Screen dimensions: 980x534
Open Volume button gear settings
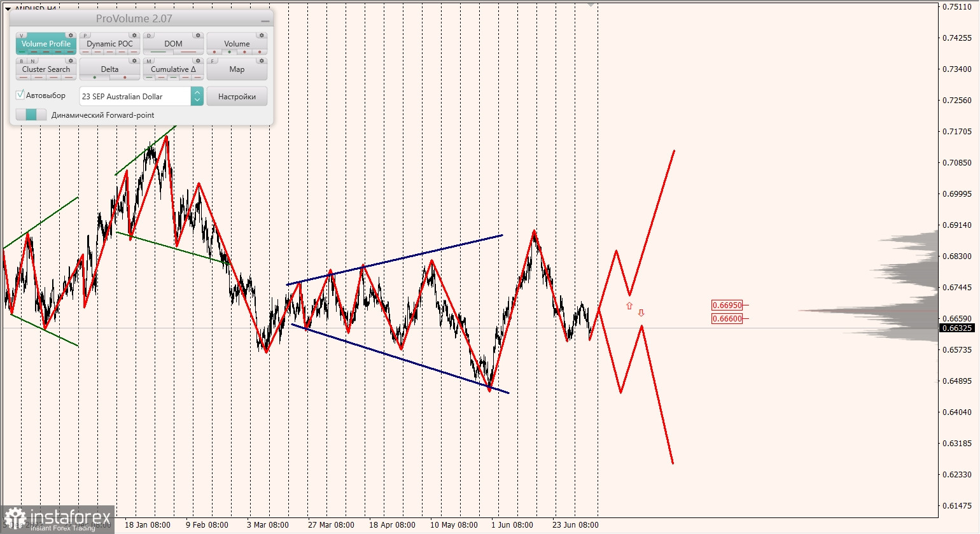pos(262,36)
